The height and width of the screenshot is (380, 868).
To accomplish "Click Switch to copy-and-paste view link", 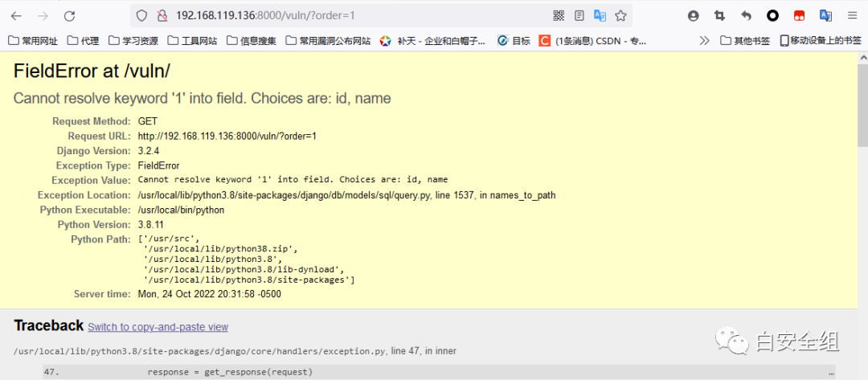I will click(158, 327).
